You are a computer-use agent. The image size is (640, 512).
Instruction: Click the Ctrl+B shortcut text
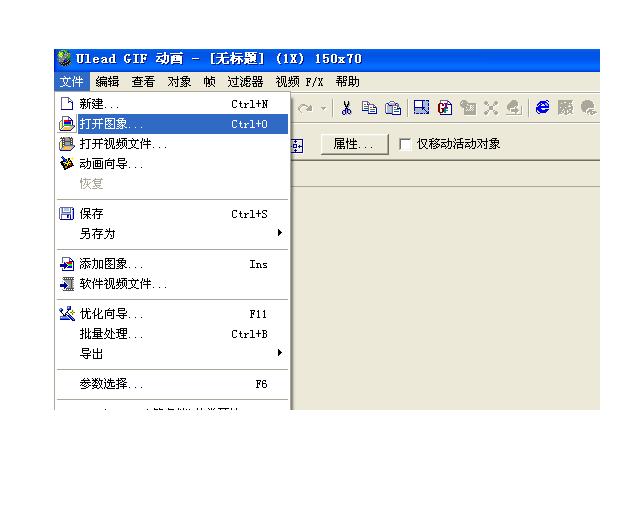(249, 334)
